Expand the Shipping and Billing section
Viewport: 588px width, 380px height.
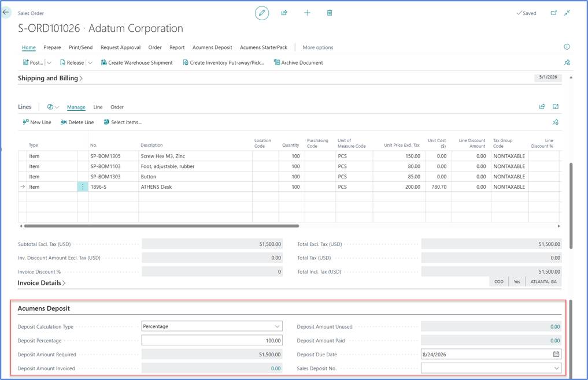pos(50,78)
